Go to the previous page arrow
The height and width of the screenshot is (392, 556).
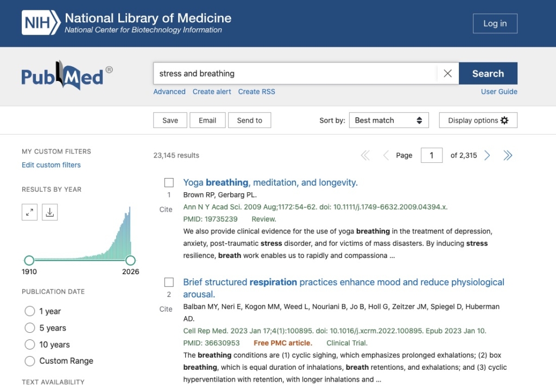pos(386,156)
